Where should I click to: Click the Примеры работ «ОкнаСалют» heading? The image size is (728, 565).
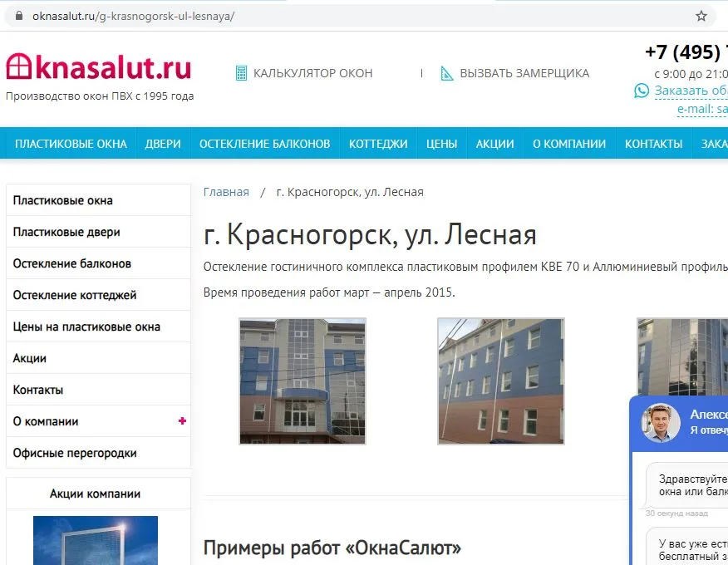[332, 548]
